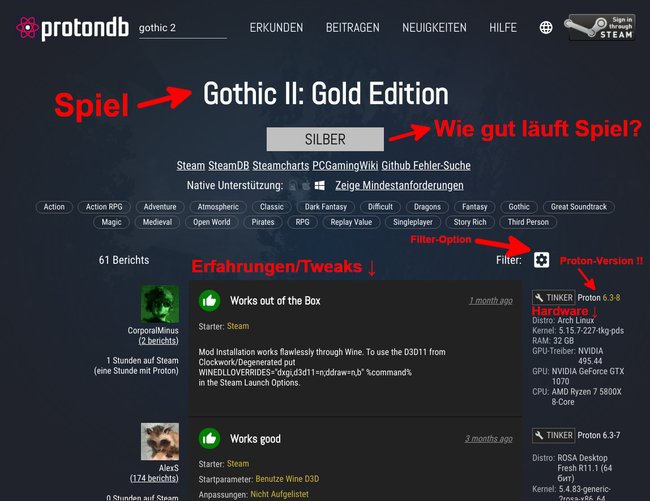The image size is (650, 501).
Task: Expand 'Zeige Mindestanforderungen' requirements
Action: pos(399,185)
